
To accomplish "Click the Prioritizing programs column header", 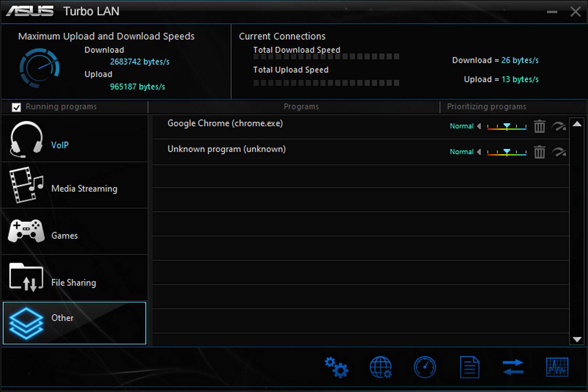I will coord(486,107).
